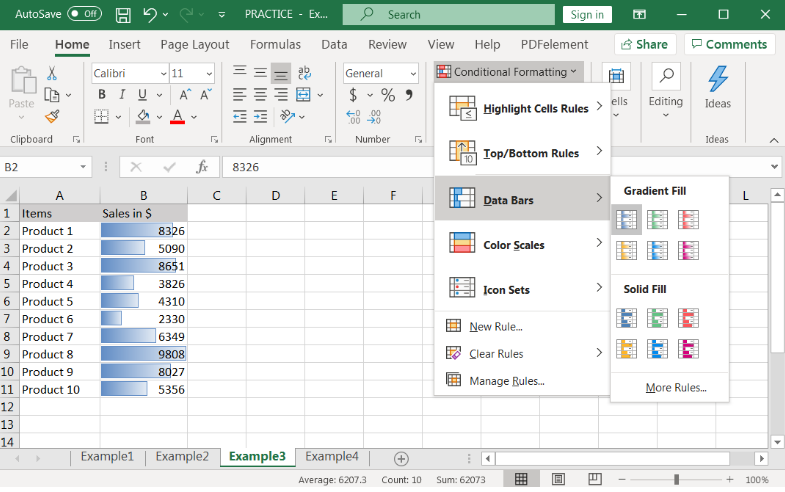Select the blue solid fill data bar
This screenshot has height=492, width=785.
[x=626, y=318]
